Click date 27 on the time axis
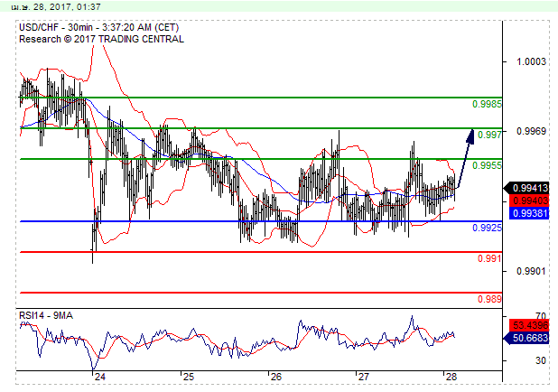This screenshot has height=392, width=558. click(x=363, y=377)
